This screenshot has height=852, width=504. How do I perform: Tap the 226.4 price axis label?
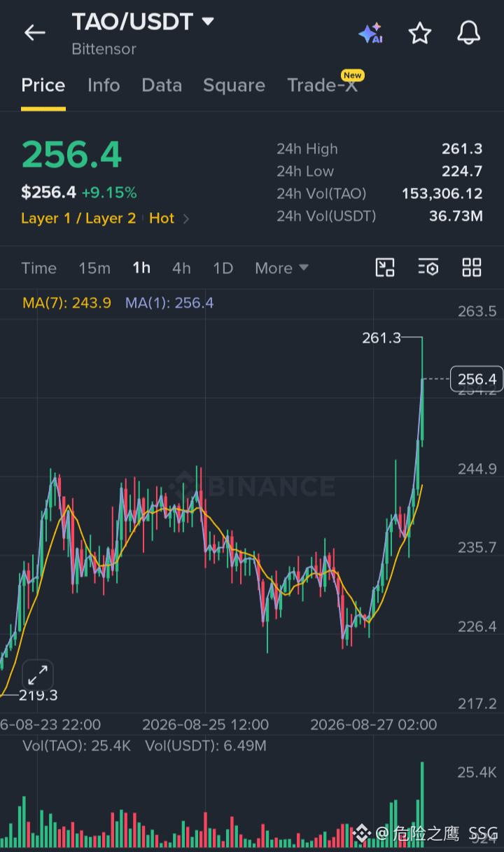coord(477,626)
